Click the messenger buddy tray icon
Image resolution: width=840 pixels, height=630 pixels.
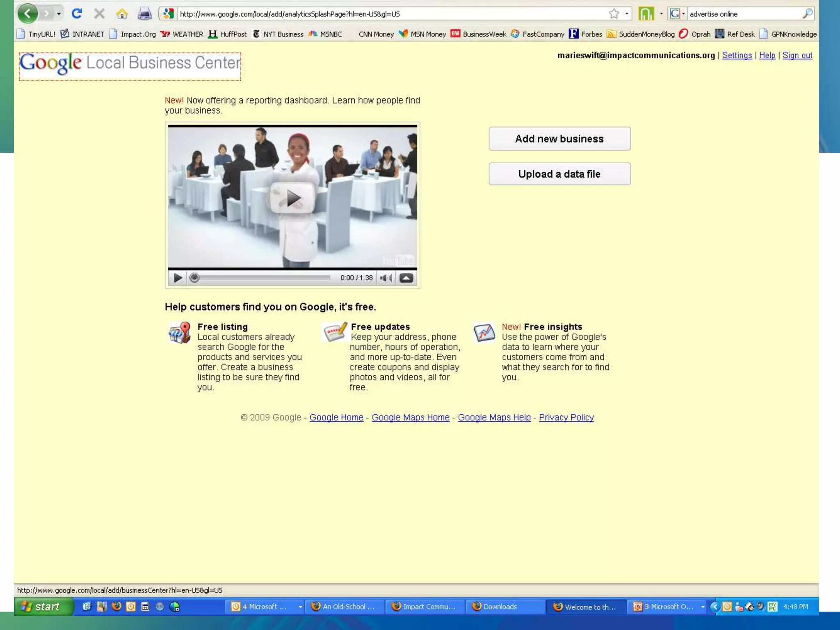click(738, 607)
